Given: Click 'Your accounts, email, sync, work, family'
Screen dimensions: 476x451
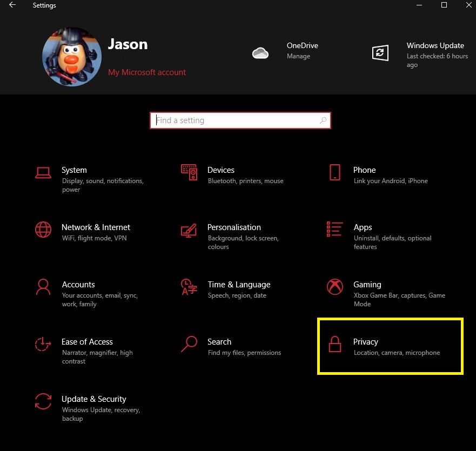Looking at the screenshot, I should click(x=100, y=300).
